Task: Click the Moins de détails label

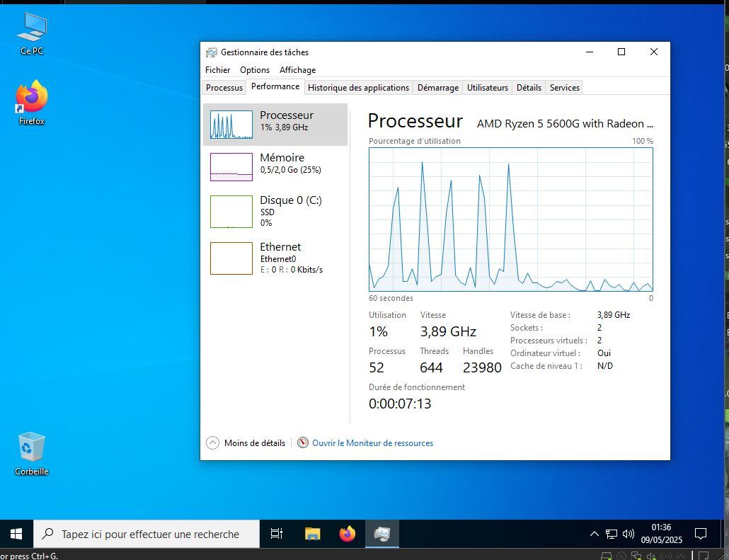Action: point(255,442)
